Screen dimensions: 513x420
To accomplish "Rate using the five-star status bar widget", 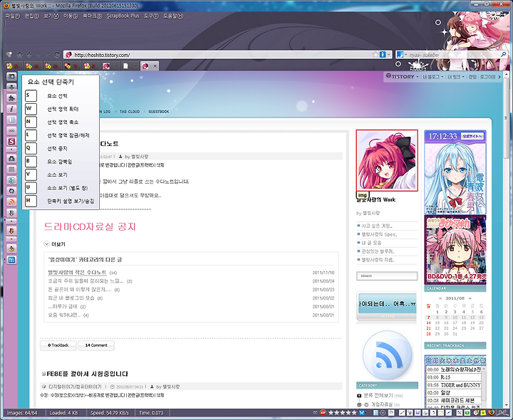I will click(342, 412).
